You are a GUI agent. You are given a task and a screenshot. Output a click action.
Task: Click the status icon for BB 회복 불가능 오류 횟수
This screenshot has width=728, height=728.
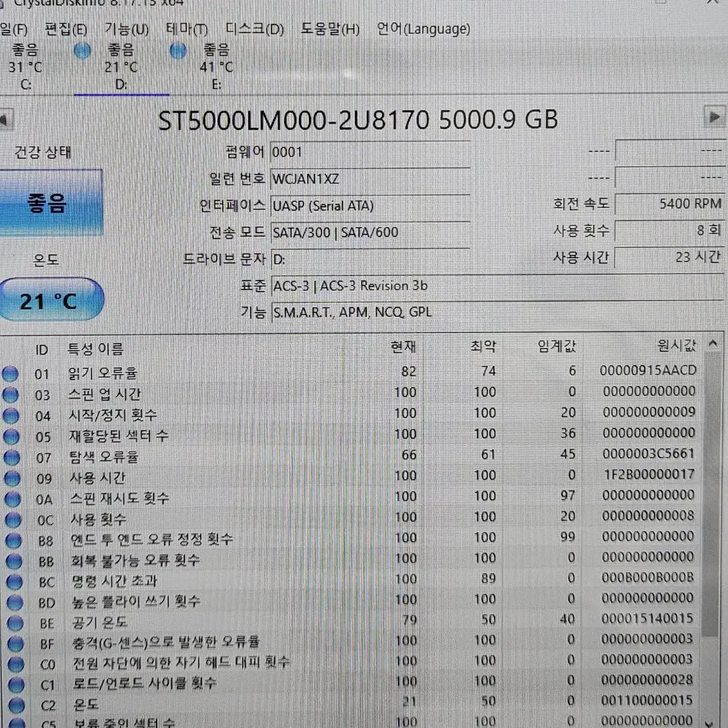[14, 561]
